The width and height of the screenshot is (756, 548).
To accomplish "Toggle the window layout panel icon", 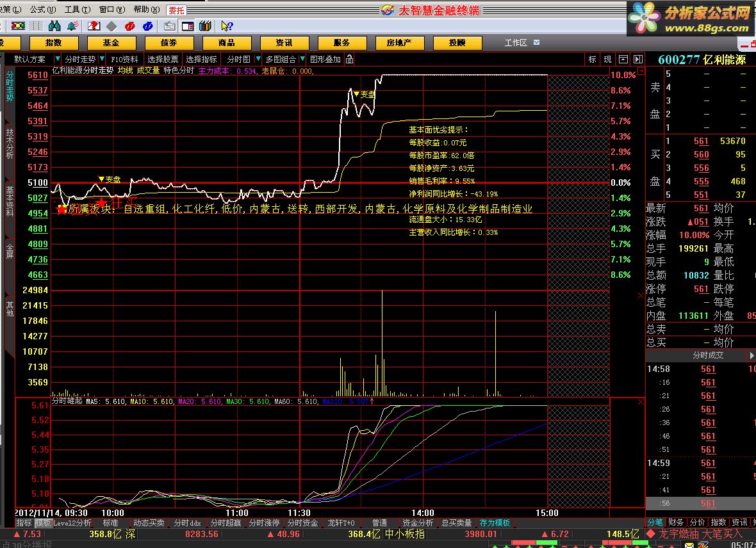I will (x=188, y=26).
